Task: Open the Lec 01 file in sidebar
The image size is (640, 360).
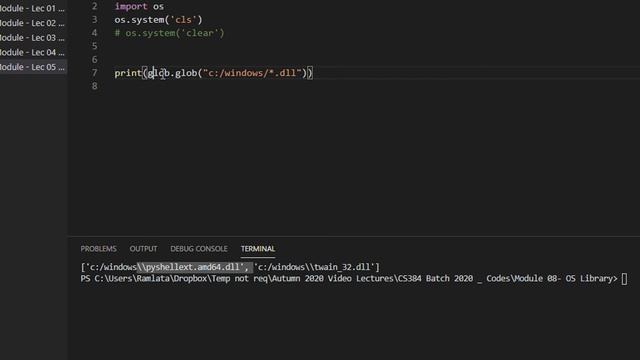Action: pos(33,8)
